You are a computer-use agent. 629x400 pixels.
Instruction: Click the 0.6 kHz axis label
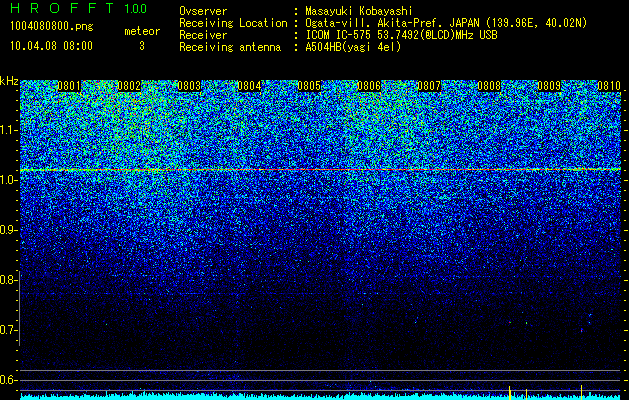7,380
